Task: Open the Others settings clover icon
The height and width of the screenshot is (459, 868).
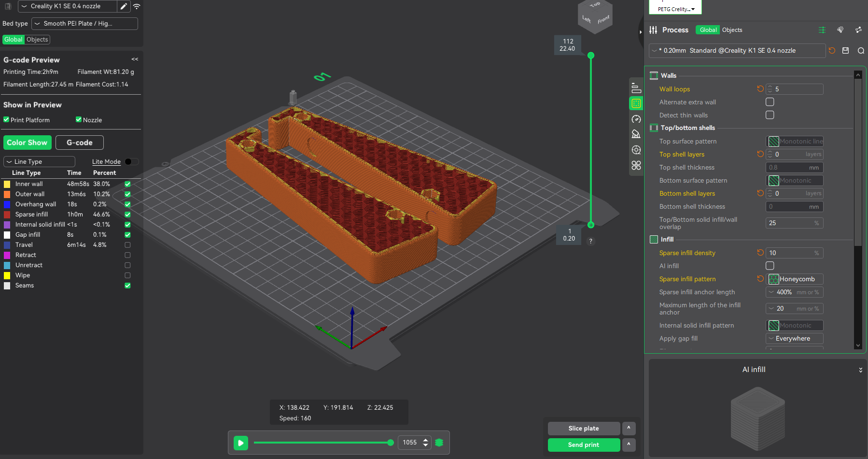Action: (x=636, y=165)
